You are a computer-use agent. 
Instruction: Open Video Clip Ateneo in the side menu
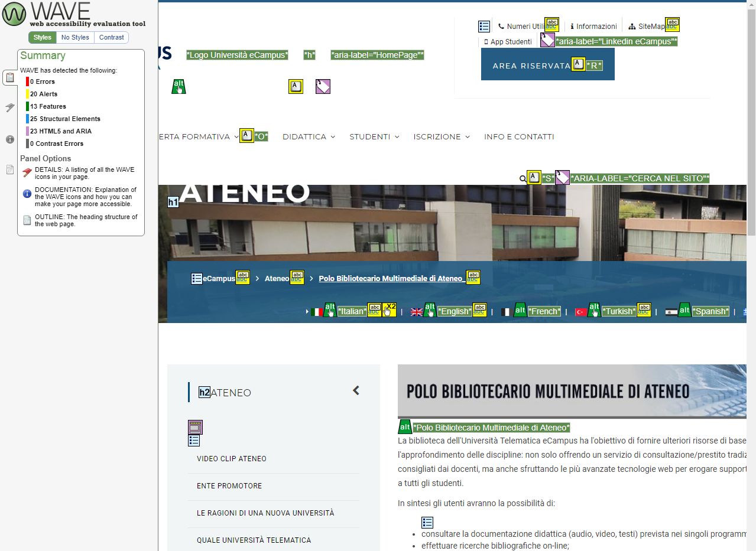click(x=232, y=459)
